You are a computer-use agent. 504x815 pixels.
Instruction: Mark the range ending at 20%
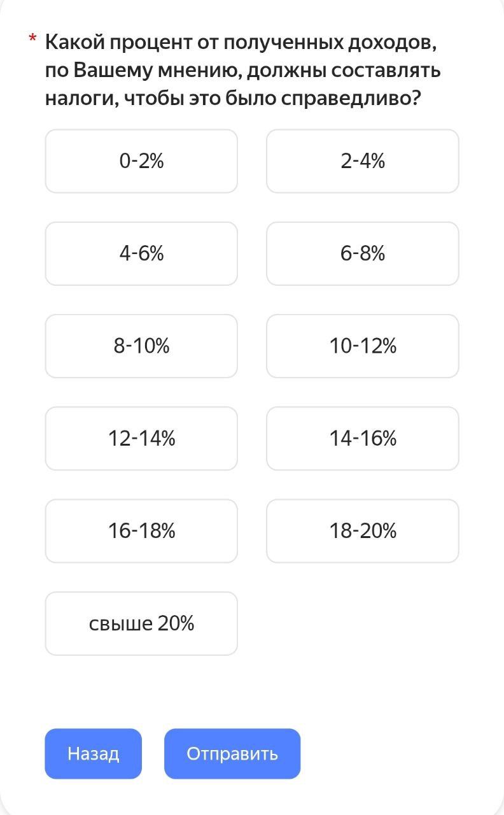[x=362, y=530]
